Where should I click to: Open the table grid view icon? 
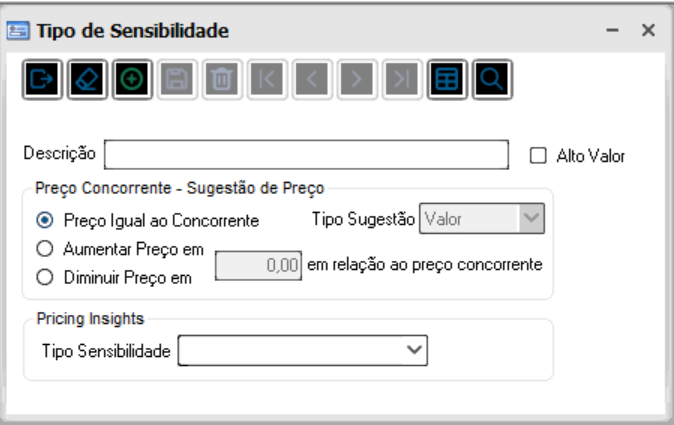[x=447, y=80]
